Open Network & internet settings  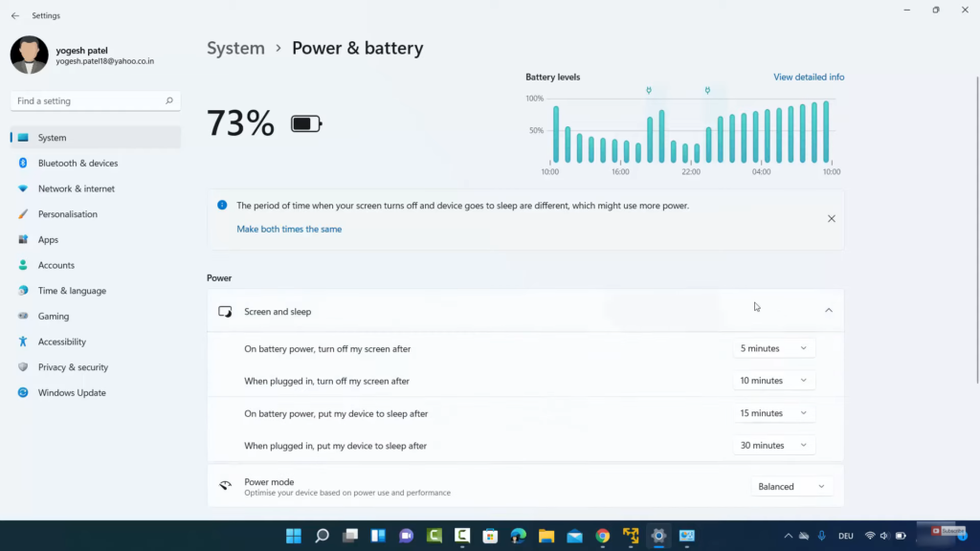click(x=76, y=188)
